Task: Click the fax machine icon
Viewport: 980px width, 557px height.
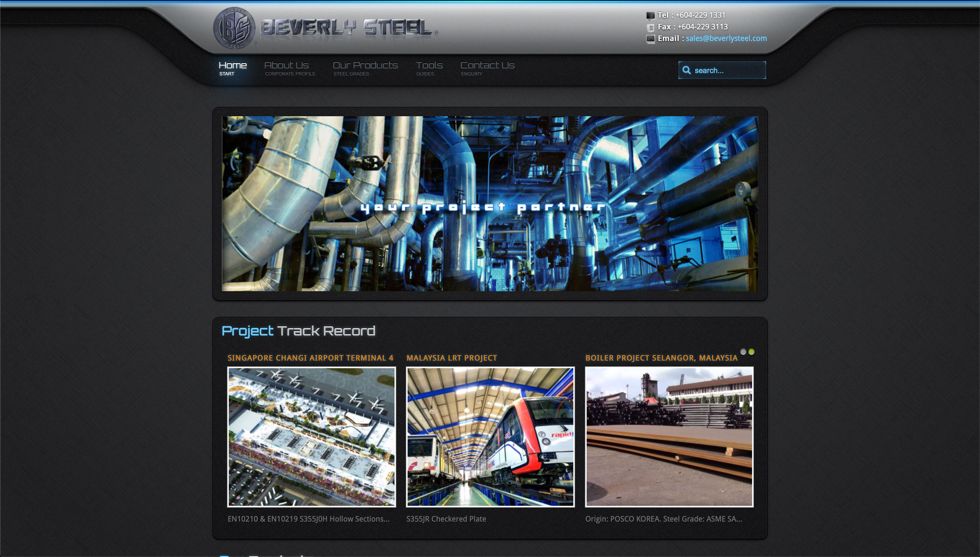Action: (650, 27)
